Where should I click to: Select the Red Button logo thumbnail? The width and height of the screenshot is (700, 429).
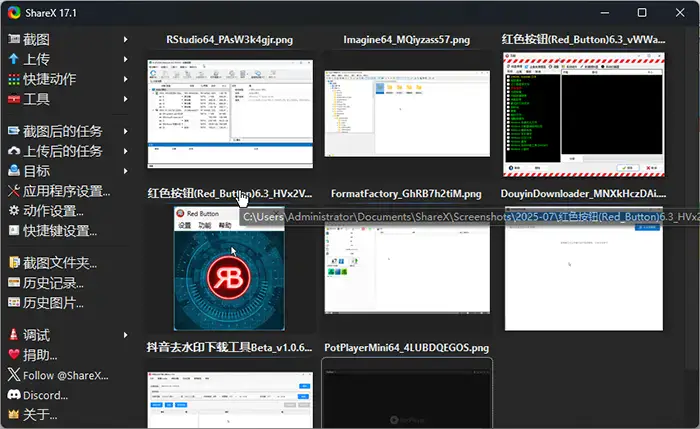[x=229, y=268]
